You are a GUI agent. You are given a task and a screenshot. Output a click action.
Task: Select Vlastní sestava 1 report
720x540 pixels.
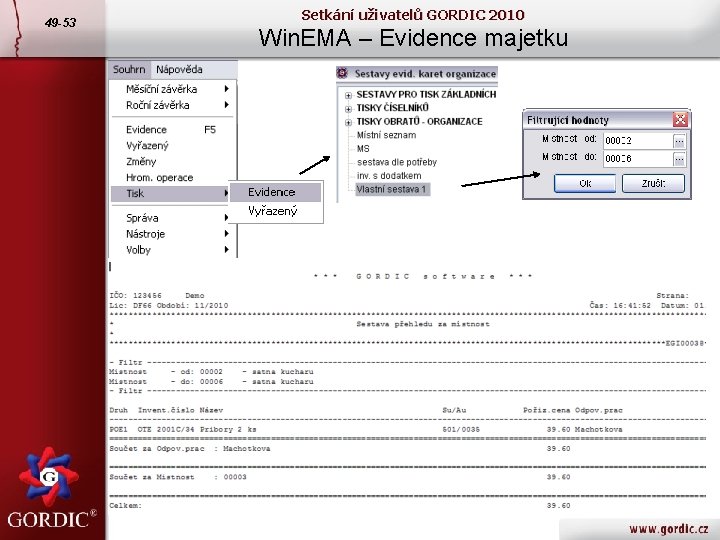[393, 189]
